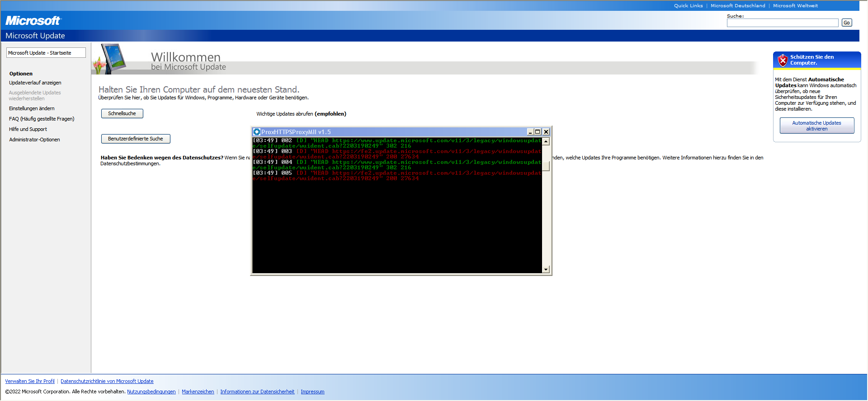Screen dimensions: 868x401
Task: Click the Go search button
Action: pos(847,23)
